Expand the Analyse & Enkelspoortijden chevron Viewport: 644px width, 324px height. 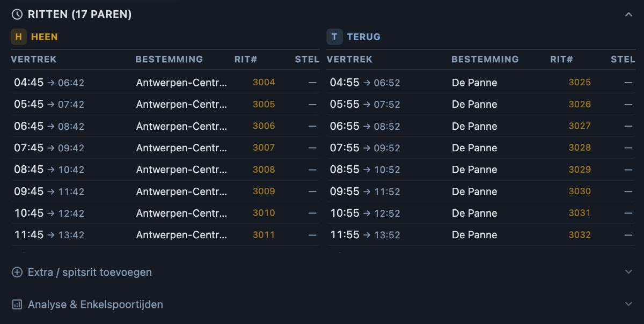(x=629, y=304)
